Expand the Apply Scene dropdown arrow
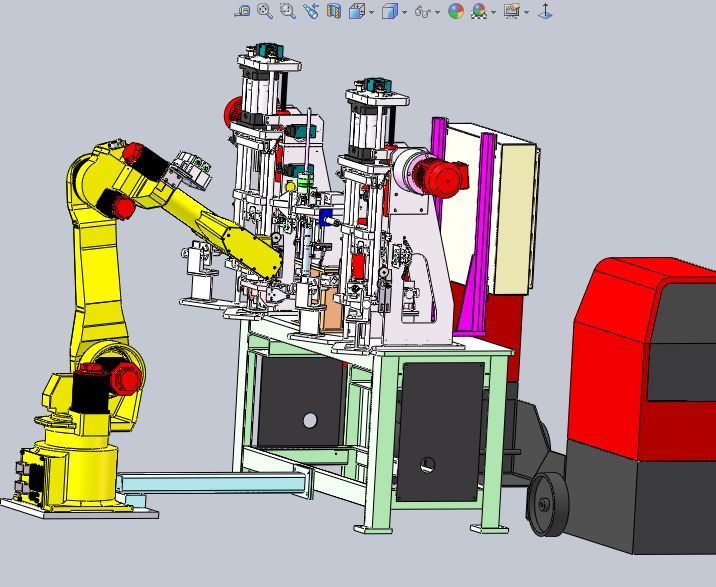Image resolution: width=716 pixels, height=587 pixels. coord(494,12)
